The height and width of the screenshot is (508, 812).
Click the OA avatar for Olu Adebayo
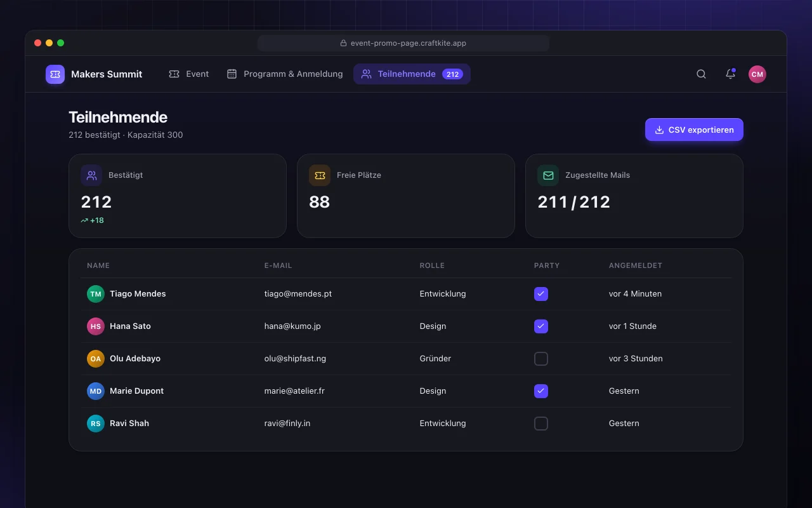[96, 359]
